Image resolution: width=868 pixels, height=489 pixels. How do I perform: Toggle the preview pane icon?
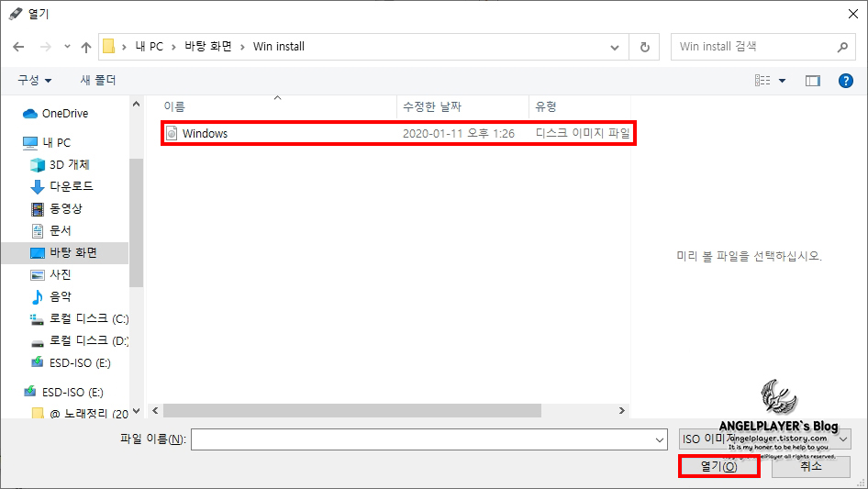coord(813,81)
